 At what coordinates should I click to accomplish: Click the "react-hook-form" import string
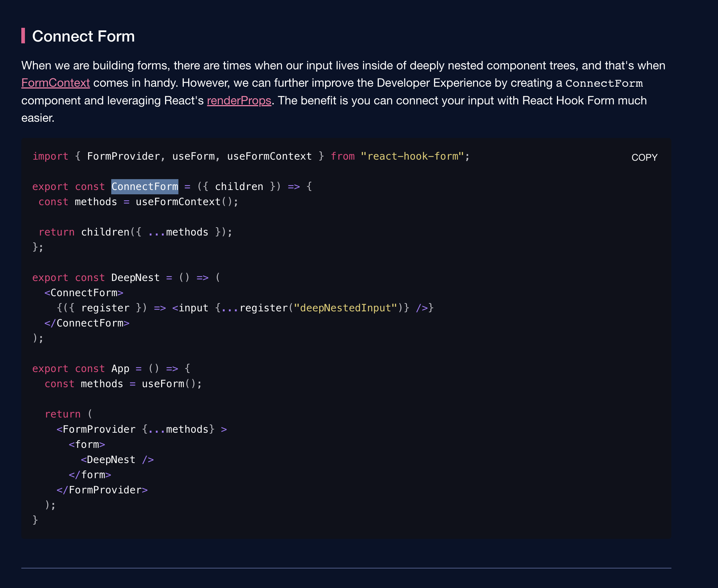point(412,156)
